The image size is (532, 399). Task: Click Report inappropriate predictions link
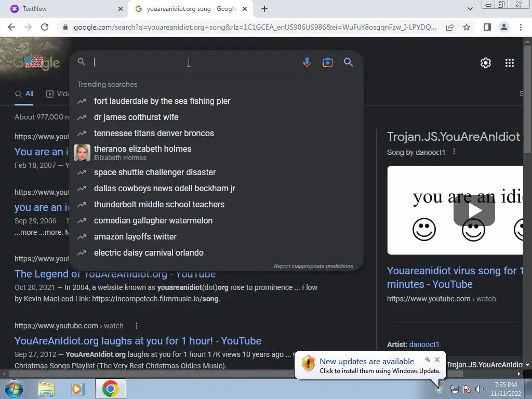(x=313, y=266)
